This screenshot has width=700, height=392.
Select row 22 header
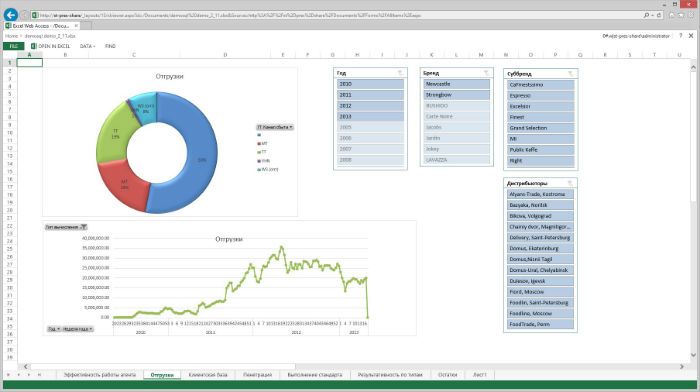click(x=9, y=226)
